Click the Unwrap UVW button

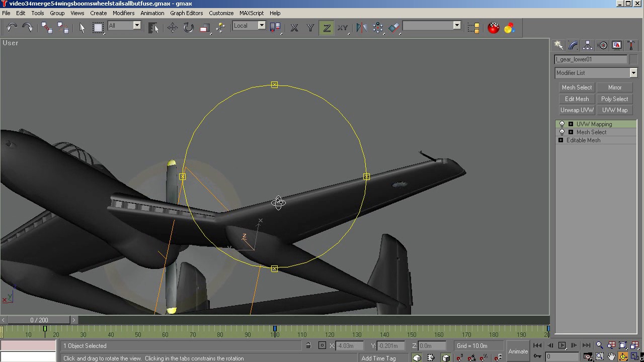(577, 110)
